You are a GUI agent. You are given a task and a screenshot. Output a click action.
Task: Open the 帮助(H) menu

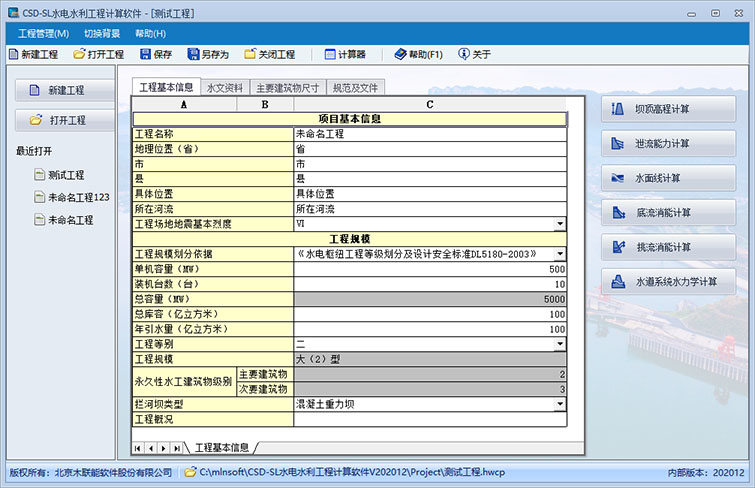(x=150, y=34)
